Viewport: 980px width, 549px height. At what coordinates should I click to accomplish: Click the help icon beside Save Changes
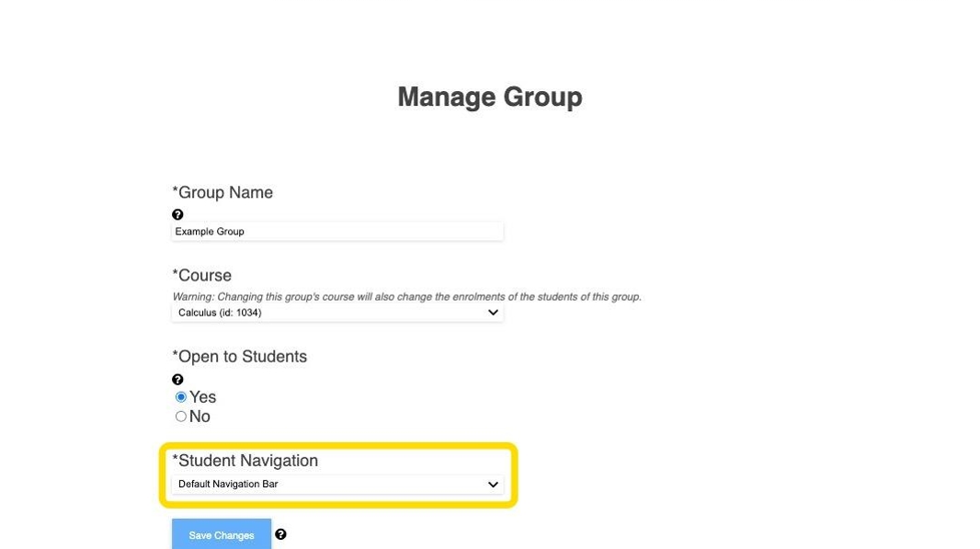click(280, 534)
